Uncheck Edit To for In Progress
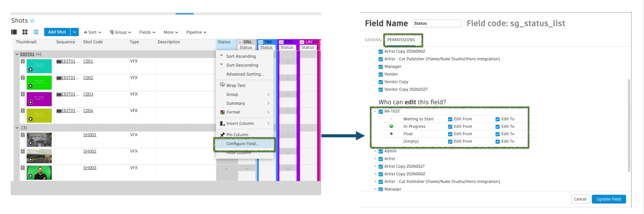 pyautogui.click(x=498, y=127)
